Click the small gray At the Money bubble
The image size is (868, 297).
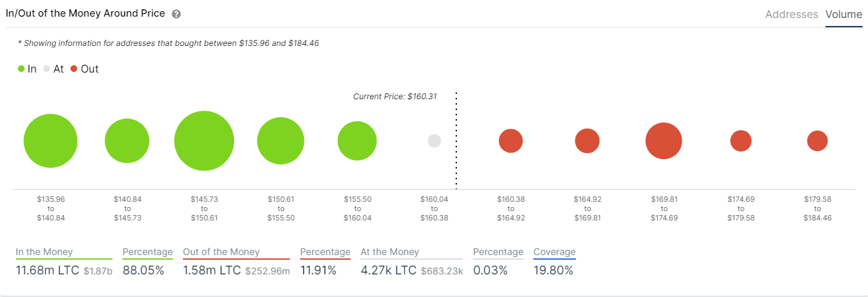[x=434, y=141]
